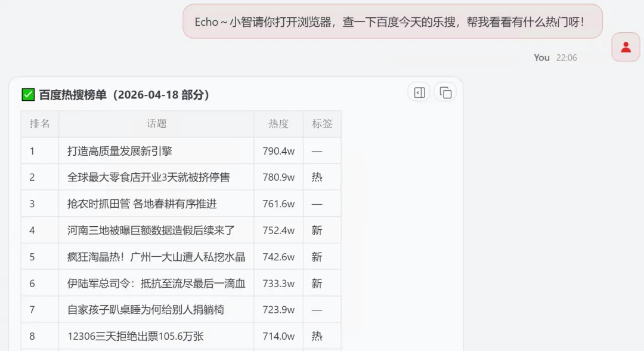644x351 pixels.
Task: Click the heading 百度热搜榜单（2026-04-18 部分）
Action: (x=125, y=94)
